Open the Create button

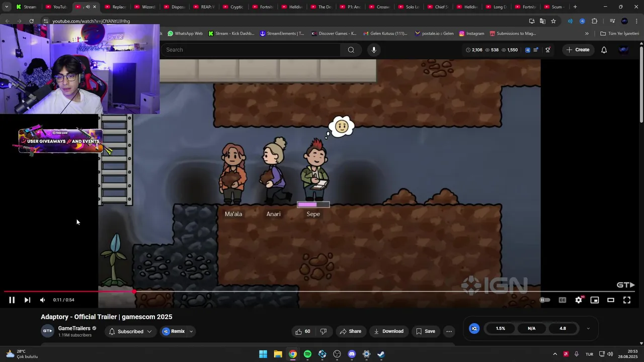pyautogui.click(x=578, y=50)
